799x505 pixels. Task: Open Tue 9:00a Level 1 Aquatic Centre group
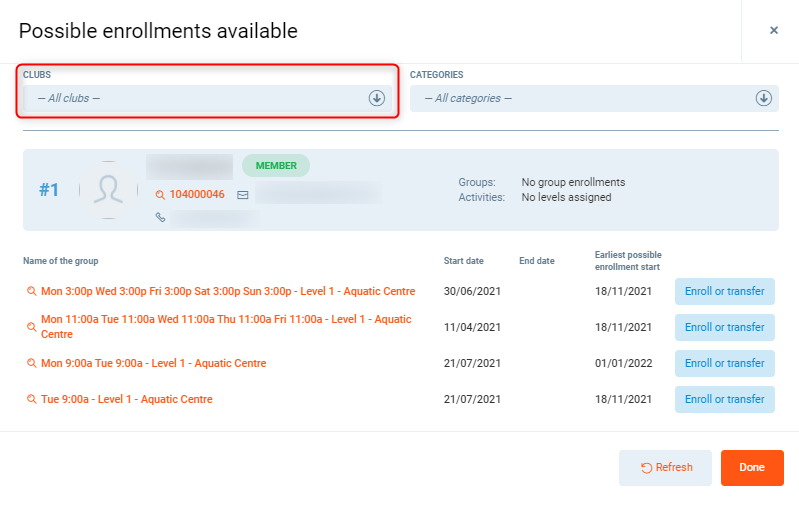(x=126, y=399)
